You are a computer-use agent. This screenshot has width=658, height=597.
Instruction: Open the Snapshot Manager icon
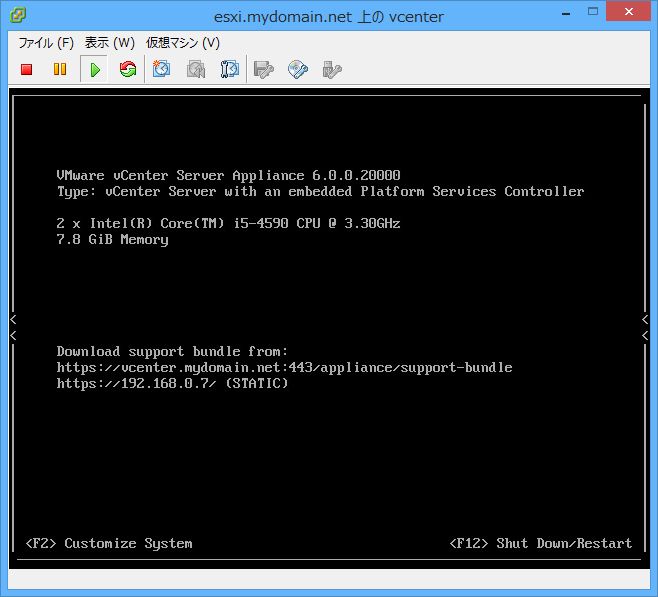(x=230, y=69)
